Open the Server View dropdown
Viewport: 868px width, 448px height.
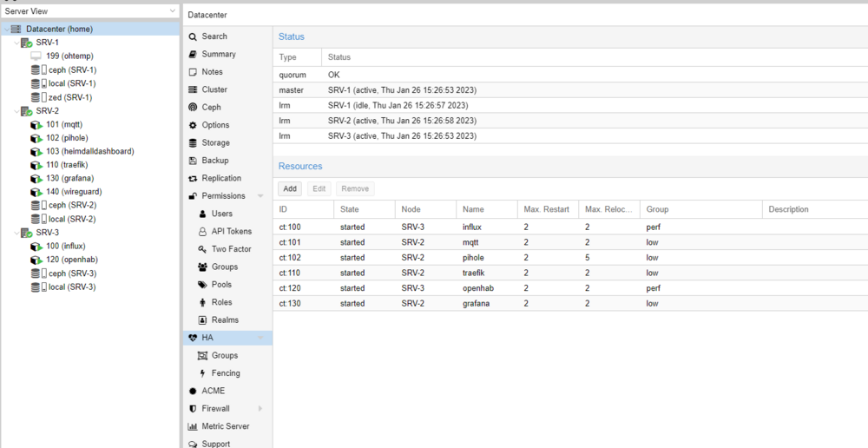pyautogui.click(x=172, y=11)
